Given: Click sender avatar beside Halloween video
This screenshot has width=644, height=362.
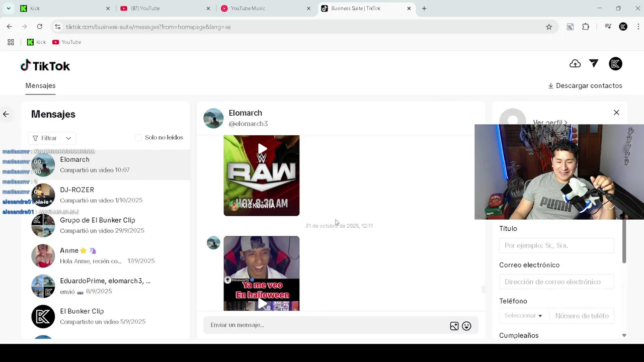Looking at the screenshot, I should (213, 243).
